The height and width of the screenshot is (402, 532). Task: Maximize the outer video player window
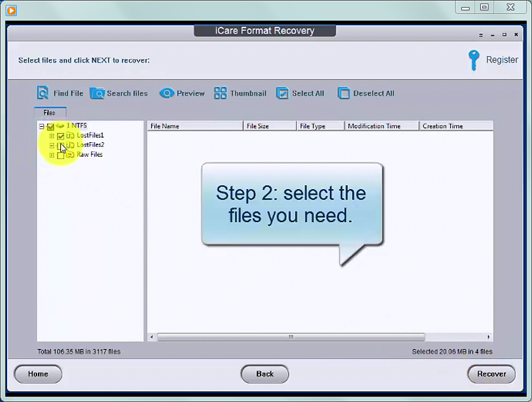tap(484, 7)
